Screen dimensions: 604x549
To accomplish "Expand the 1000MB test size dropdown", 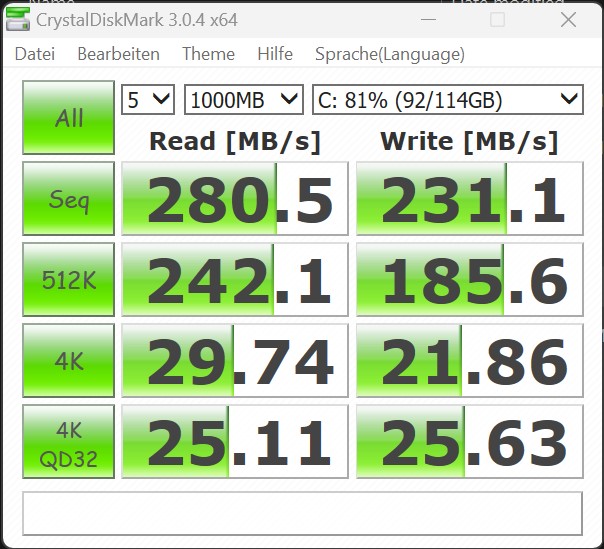I will coord(244,100).
